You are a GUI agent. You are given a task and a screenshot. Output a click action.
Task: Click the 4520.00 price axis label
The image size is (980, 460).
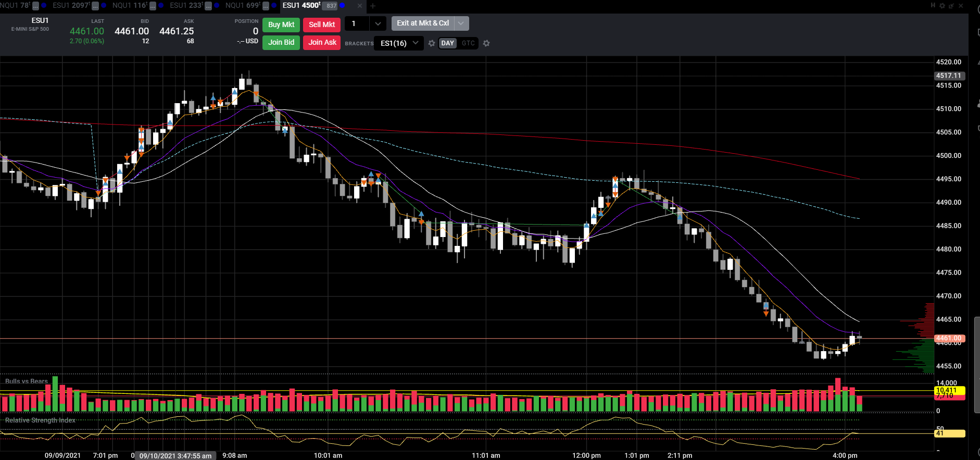coord(949,62)
